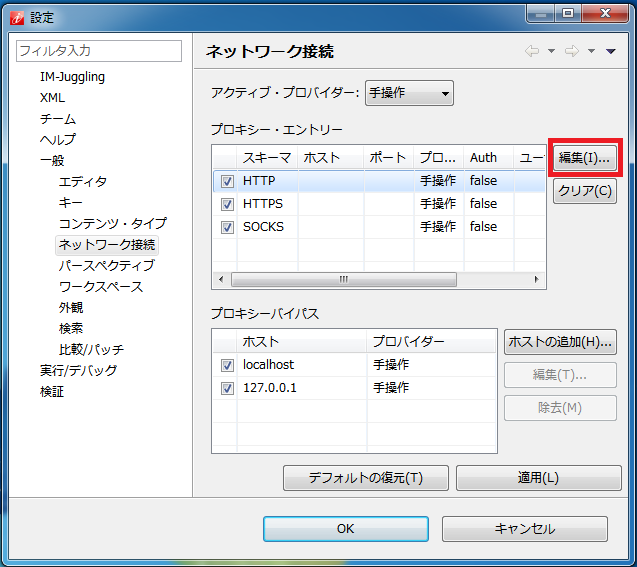Viewport: 637px width, 567px height.
Task: Toggle the SOCKS proxy entry checkbox
Action: pyautogui.click(x=227, y=227)
